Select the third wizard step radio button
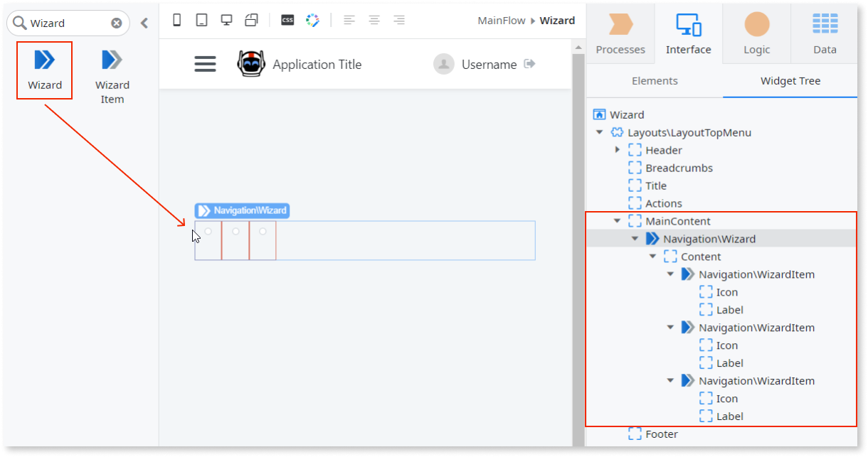Viewport: 868px width, 457px height. tap(262, 230)
